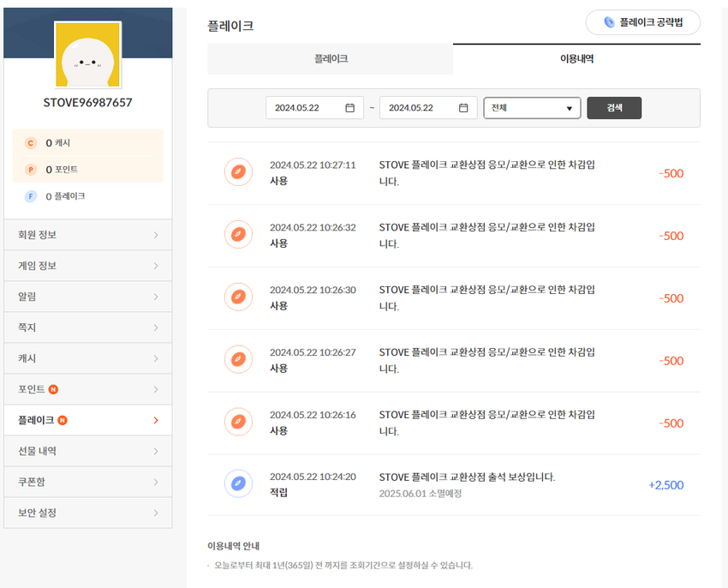The height and width of the screenshot is (588, 728).
Task: Click the 0 포인트 balance link
Action: [62, 170]
